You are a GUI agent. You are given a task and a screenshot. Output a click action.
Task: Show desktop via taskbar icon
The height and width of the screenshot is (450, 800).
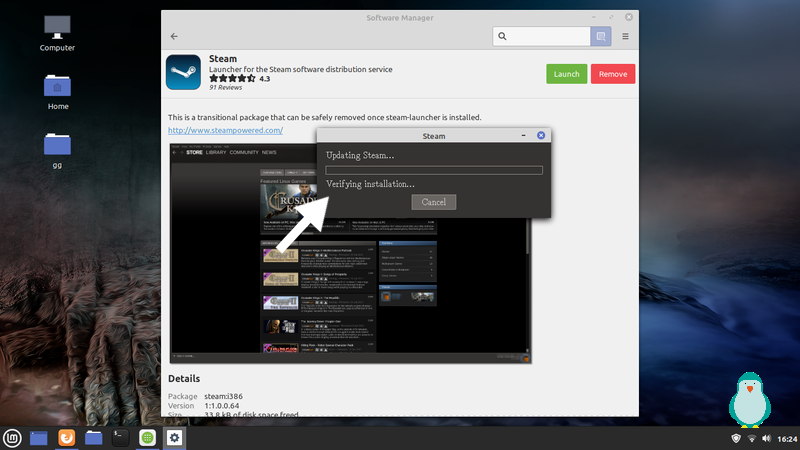tap(39, 438)
